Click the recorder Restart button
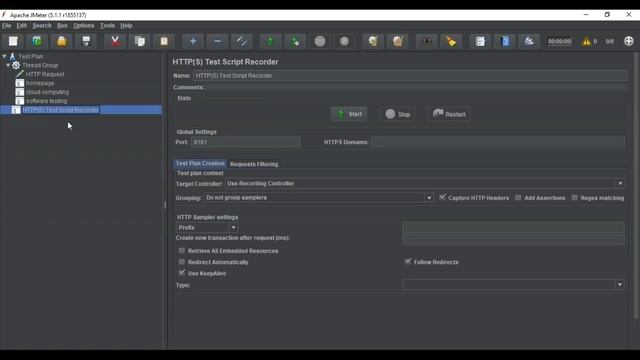The image size is (640, 360). click(x=449, y=114)
